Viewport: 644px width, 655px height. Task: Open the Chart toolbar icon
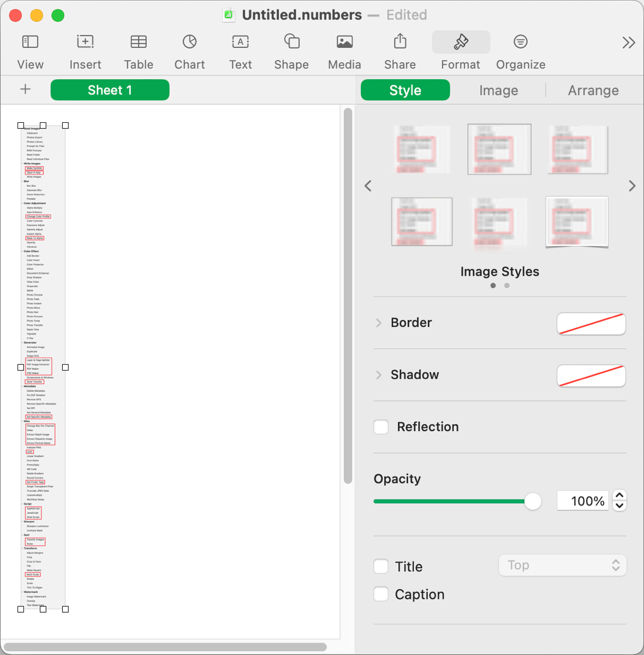click(189, 42)
